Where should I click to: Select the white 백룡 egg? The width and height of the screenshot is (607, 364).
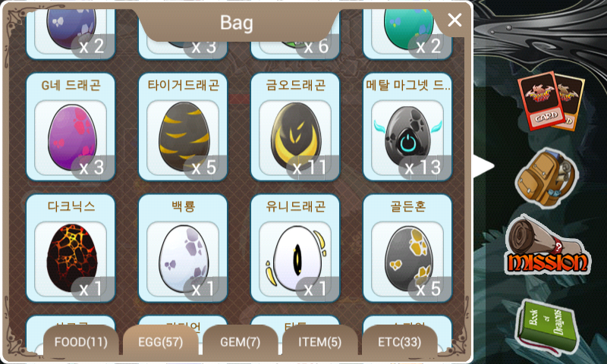point(183,248)
